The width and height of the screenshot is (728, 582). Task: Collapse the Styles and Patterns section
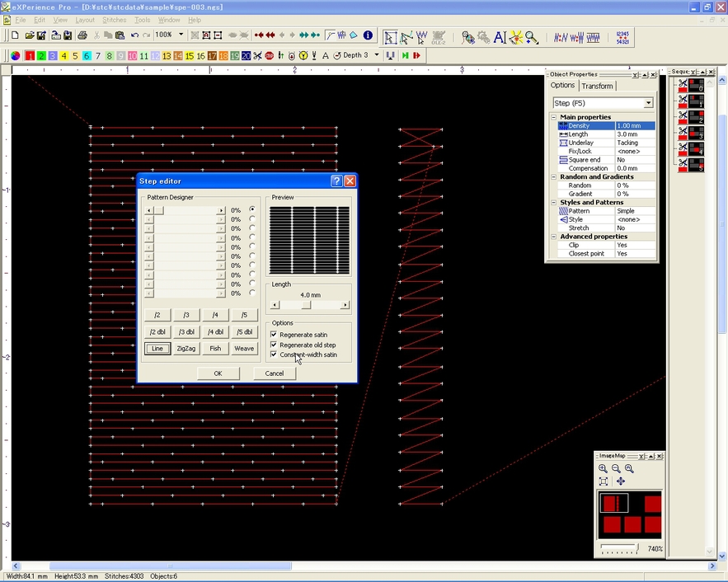553,202
